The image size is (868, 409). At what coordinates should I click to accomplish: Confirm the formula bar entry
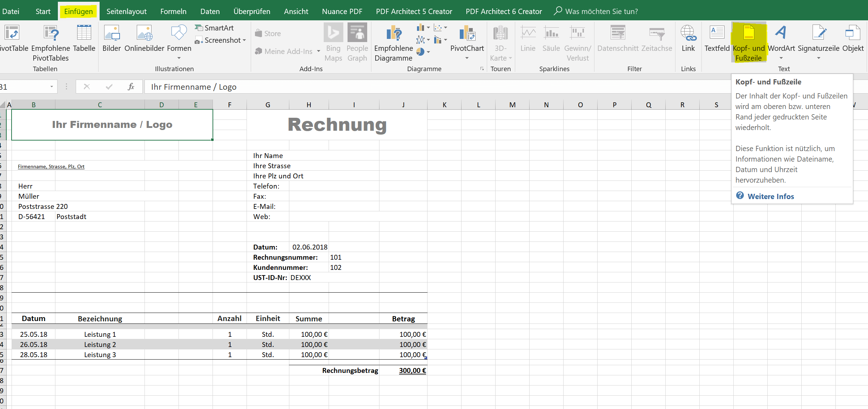point(109,87)
